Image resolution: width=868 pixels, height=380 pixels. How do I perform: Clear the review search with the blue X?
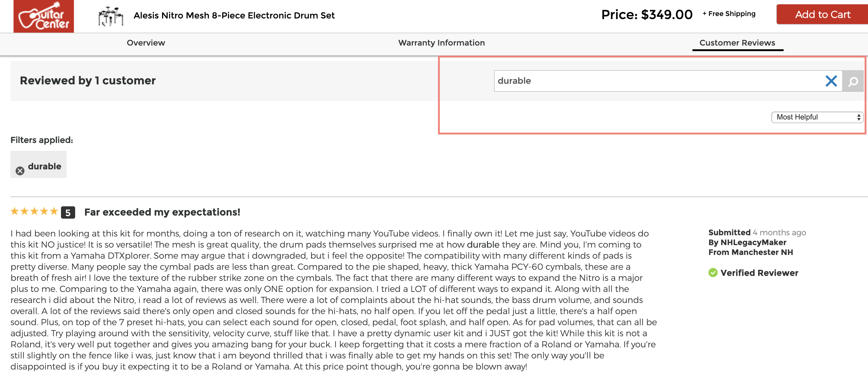click(x=831, y=81)
